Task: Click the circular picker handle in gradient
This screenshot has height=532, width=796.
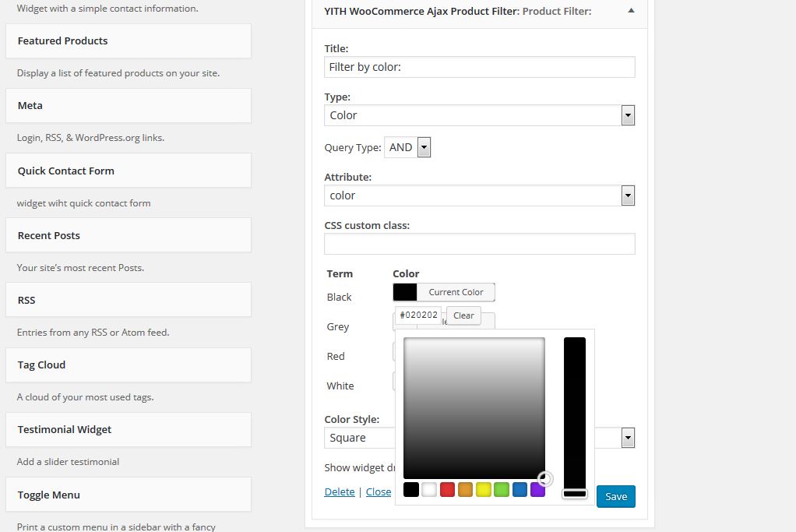Action: coord(544,479)
